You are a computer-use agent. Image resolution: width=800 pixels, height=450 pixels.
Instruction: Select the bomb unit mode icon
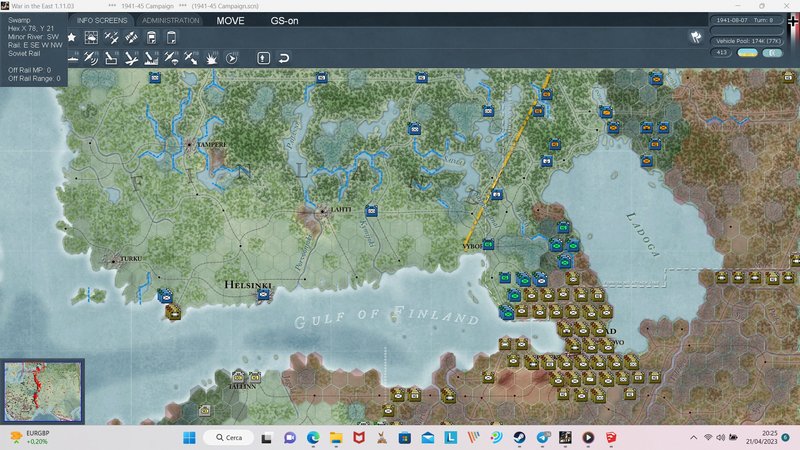111,58
